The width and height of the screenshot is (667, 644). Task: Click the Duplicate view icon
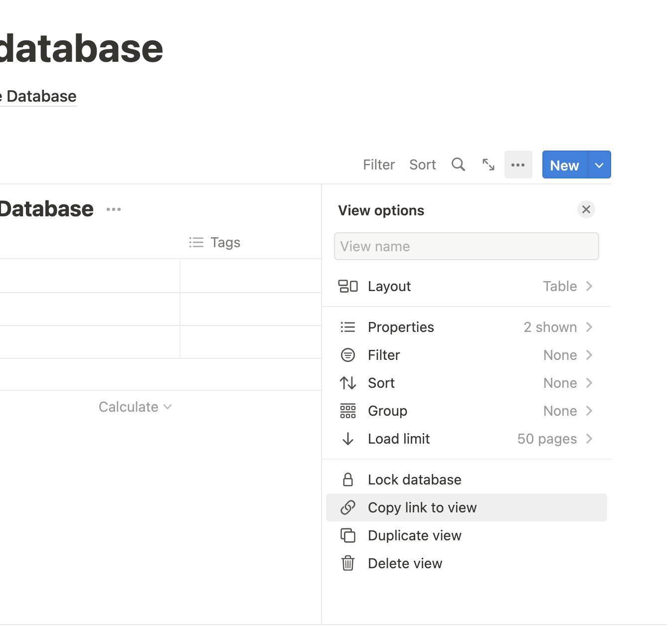click(348, 535)
